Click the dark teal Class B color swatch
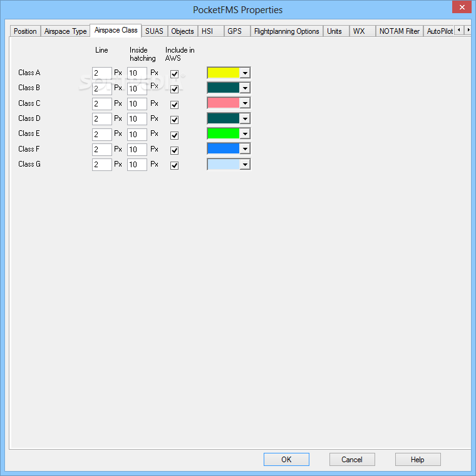The image size is (476, 476). click(224, 88)
